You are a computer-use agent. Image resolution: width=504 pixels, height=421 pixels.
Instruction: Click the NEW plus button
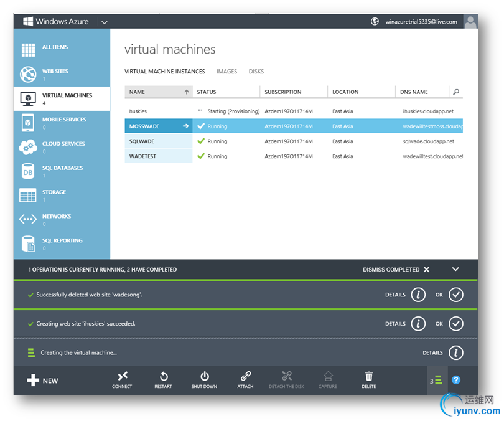pyautogui.click(x=42, y=381)
